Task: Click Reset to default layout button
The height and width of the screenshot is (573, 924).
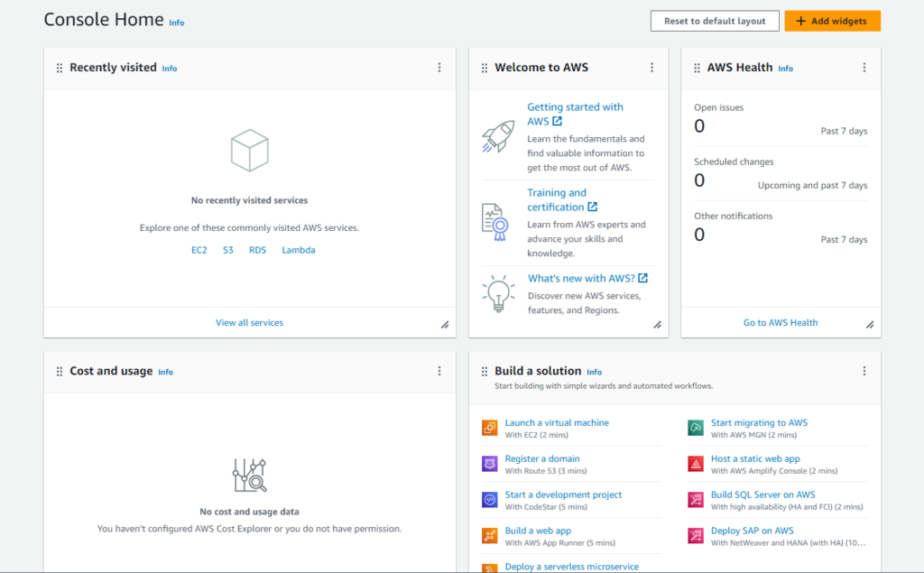Action: point(715,22)
